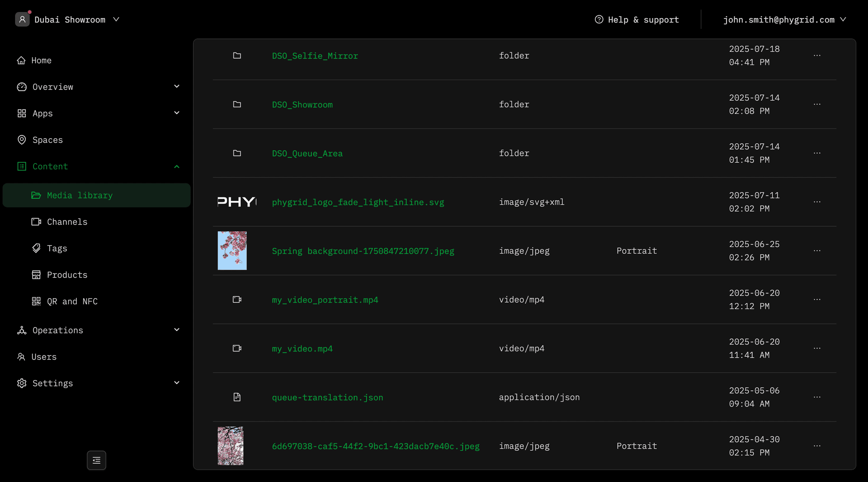Click the Help & support question icon
The image size is (868, 482).
tap(599, 19)
